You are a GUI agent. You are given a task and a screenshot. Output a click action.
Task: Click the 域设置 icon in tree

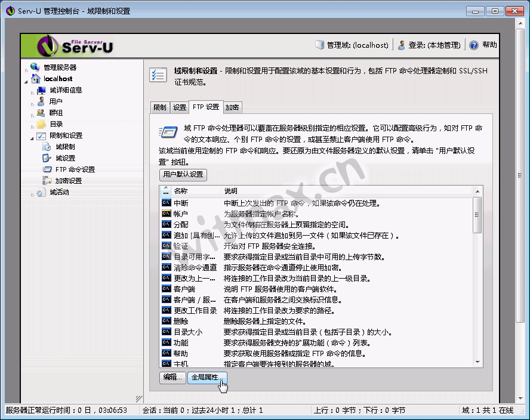(x=47, y=158)
